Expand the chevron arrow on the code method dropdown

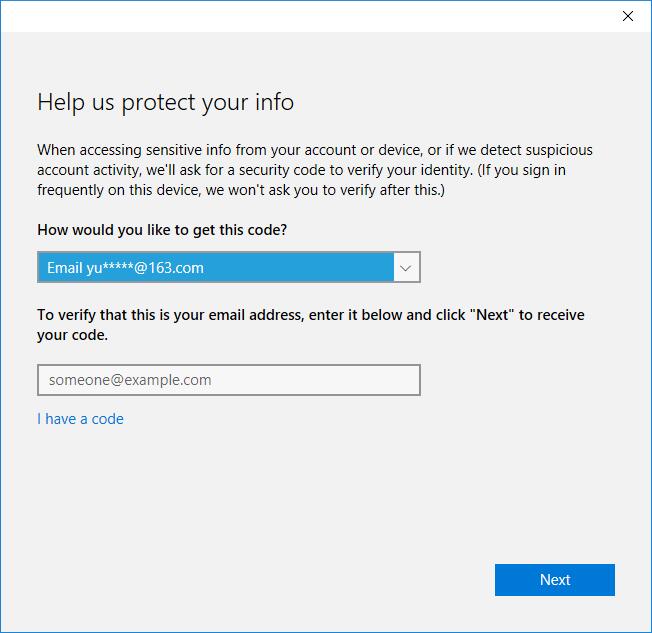[x=406, y=267]
